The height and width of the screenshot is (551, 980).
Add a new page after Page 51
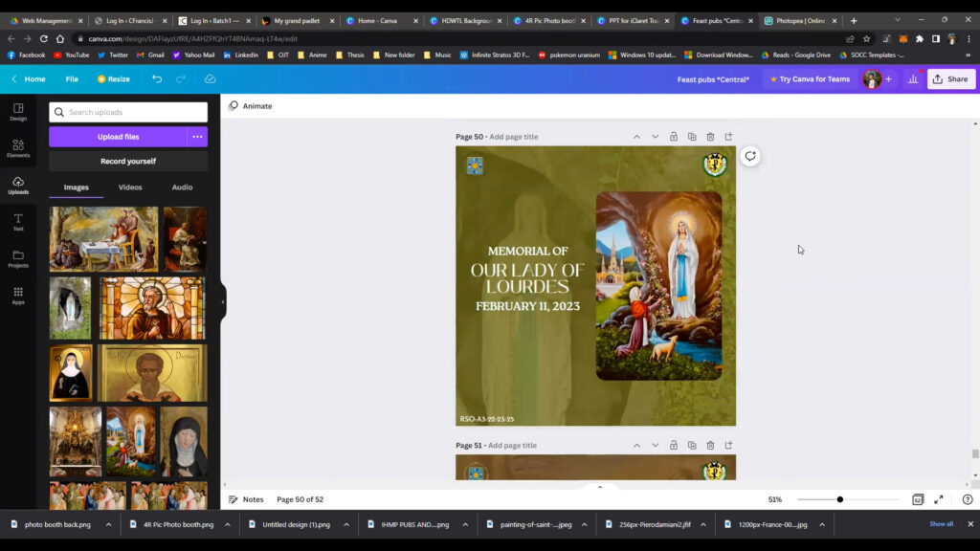[728, 446]
